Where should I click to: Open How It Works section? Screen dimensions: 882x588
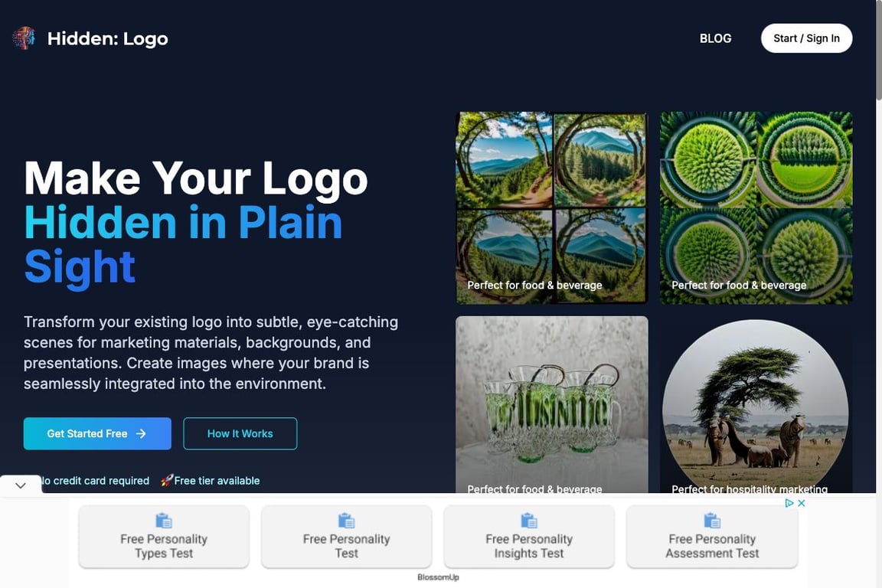(x=240, y=433)
